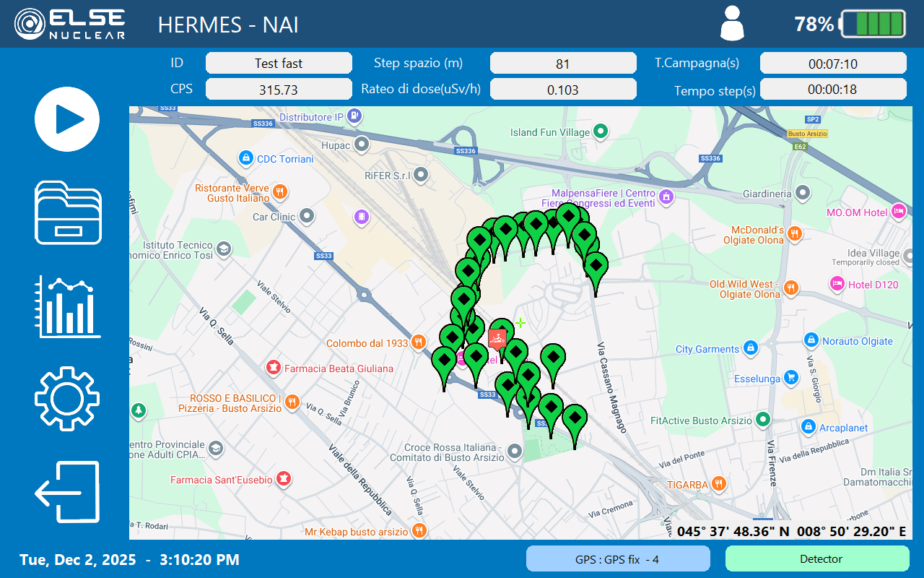Select the ID field 'Test fast'

click(x=279, y=64)
